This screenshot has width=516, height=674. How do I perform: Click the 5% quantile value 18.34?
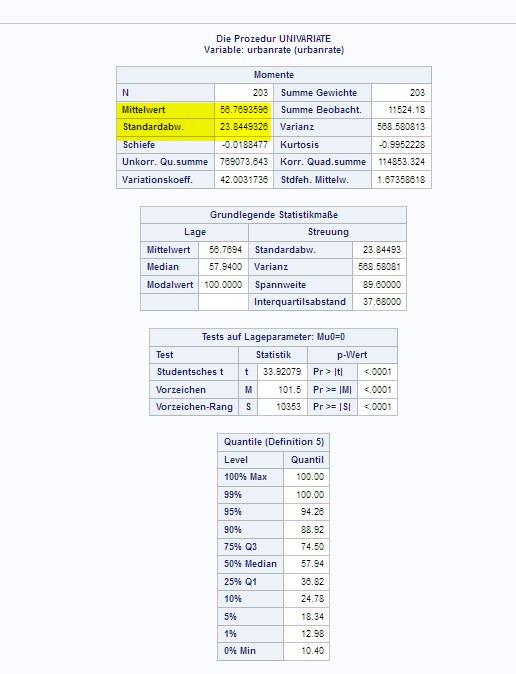[312, 616]
